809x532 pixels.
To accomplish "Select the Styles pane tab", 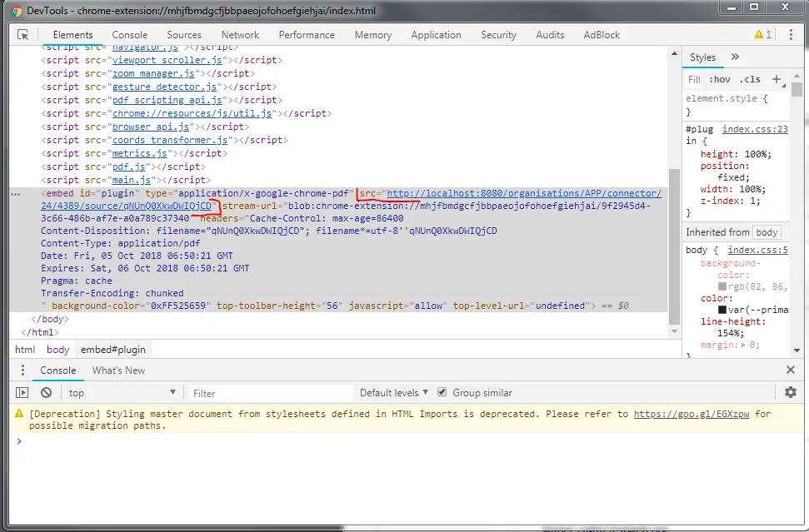I will pyautogui.click(x=702, y=57).
